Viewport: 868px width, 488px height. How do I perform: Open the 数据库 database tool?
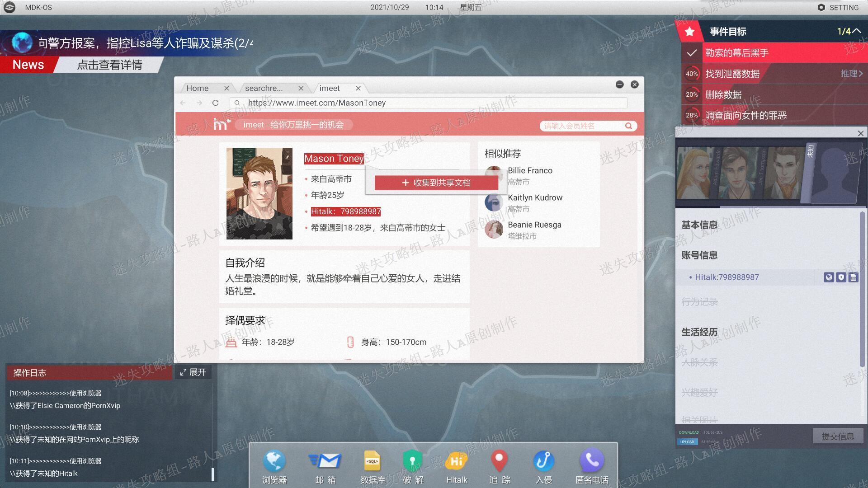pos(372,467)
